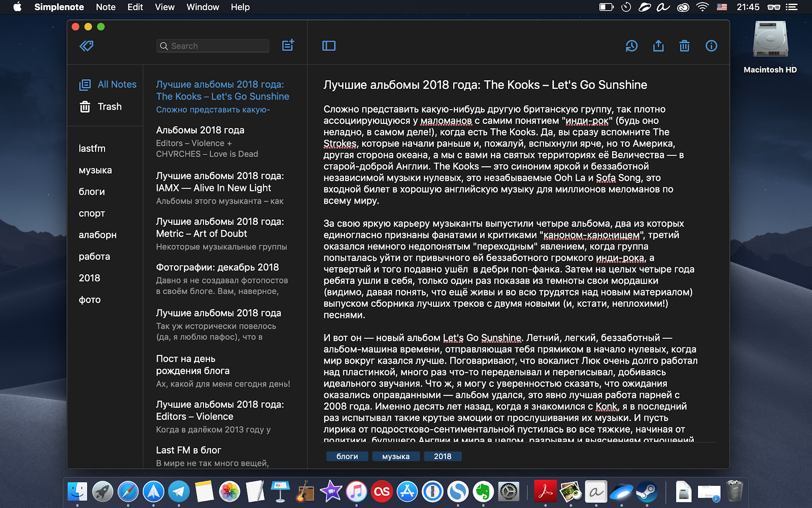
Task: Click the музыка tag chip below the note
Action: 396,456
